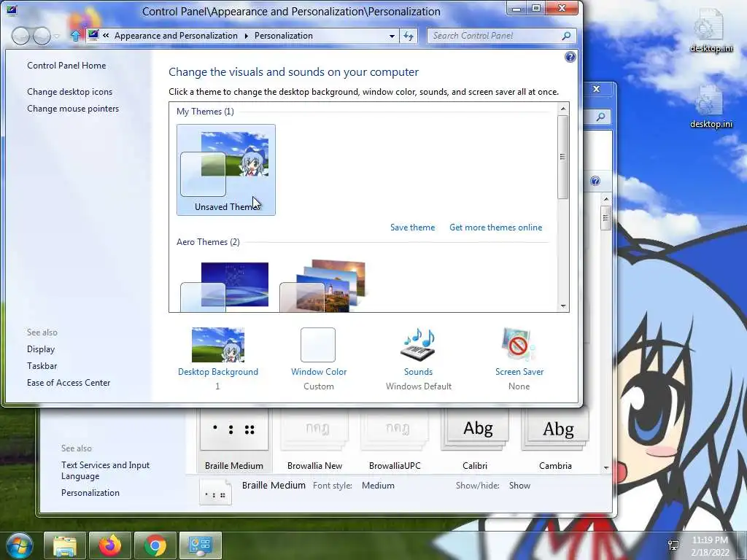Expand the breadcrumb chevron before Appearance and Personalization
Viewport: 747px width, 560px height.
click(x=106, y=35)
